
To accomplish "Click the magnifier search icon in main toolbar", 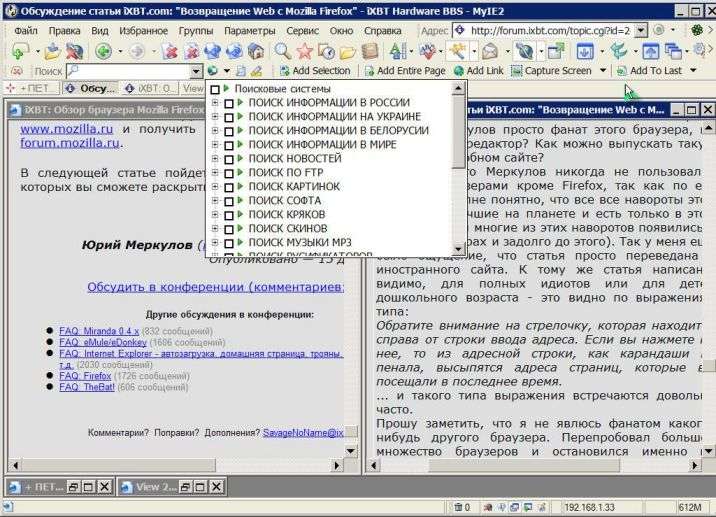I will pos(282,51).
